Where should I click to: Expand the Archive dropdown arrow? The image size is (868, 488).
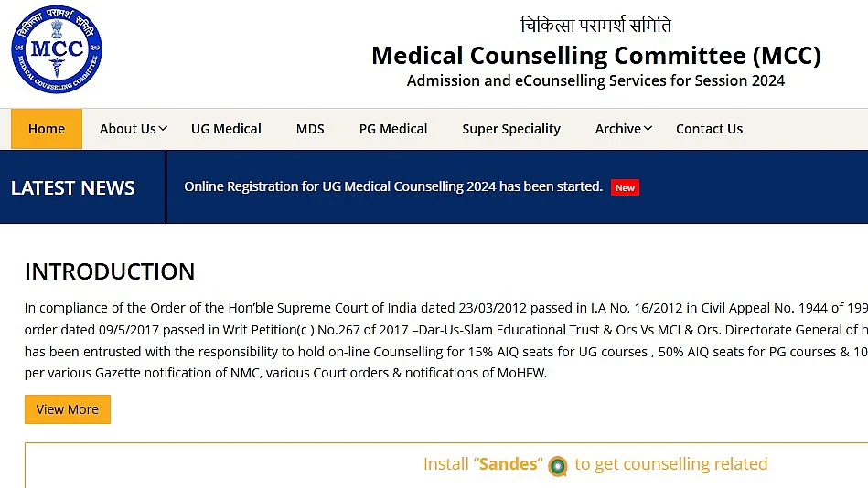point(648,129)
